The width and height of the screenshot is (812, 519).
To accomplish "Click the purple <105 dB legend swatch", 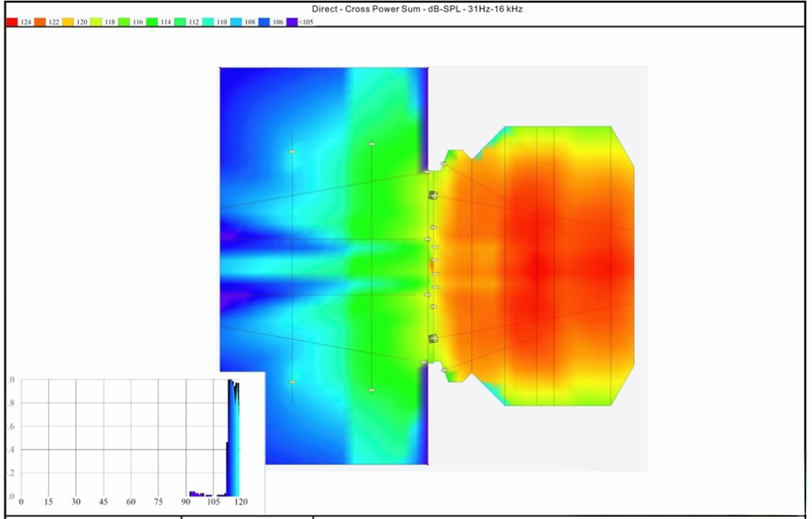I will pyautogui.click(x=292, y=23).
